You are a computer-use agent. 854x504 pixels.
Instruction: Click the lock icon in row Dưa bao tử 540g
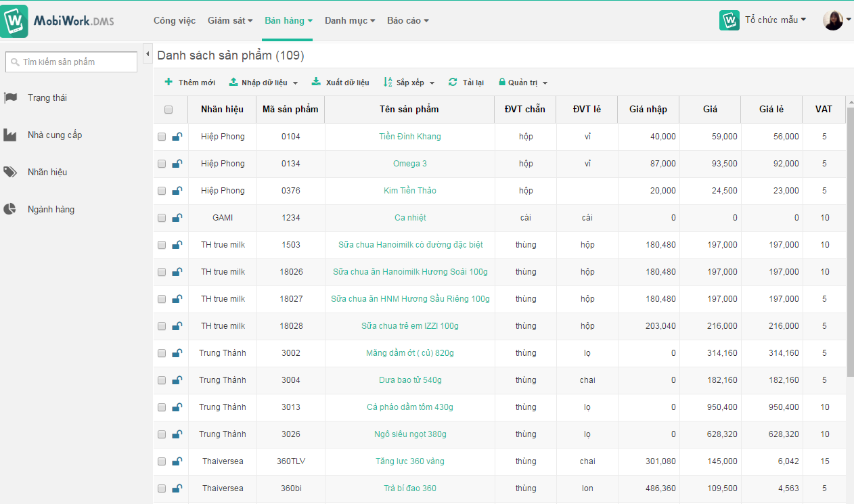point(177,380)
